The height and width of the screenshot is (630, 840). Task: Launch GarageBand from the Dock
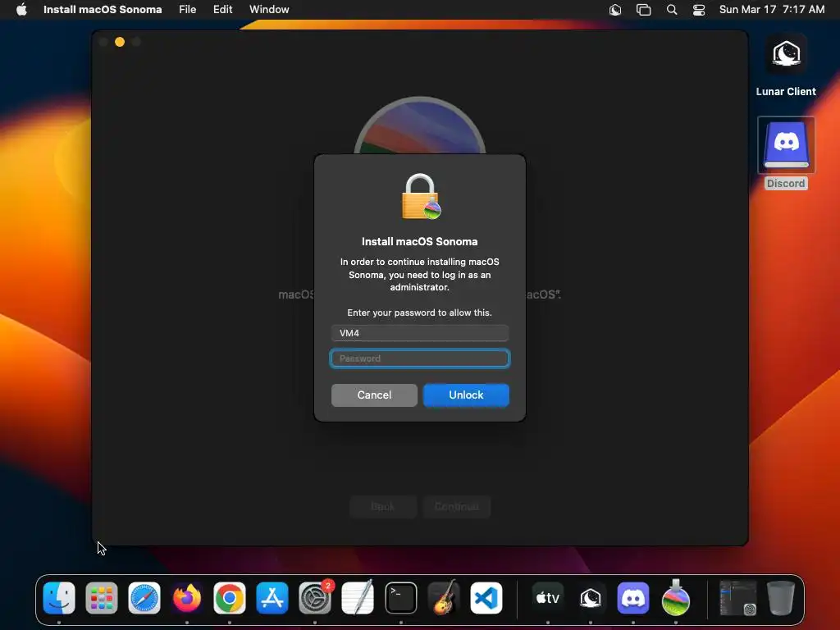[x=444, y=598]
